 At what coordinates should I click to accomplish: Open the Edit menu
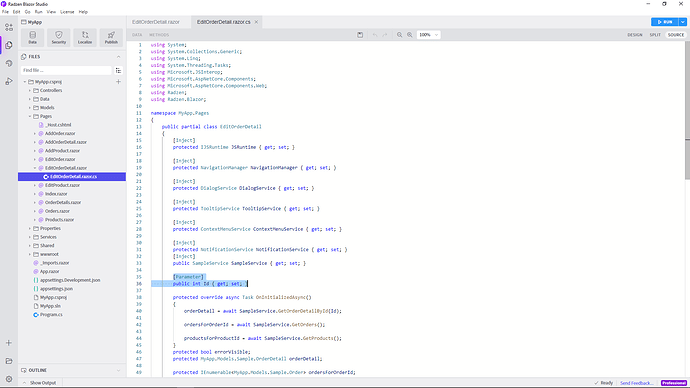(x=16, y=12)
